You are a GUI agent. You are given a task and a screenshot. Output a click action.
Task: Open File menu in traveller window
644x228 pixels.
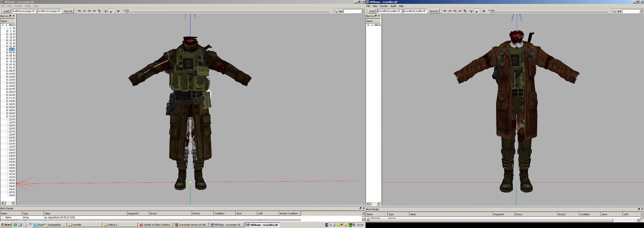pos(368,6)
